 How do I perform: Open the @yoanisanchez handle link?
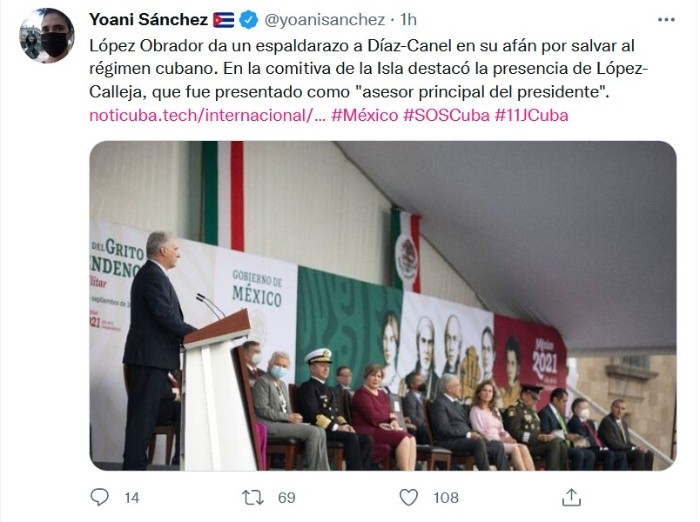point(324,19)
